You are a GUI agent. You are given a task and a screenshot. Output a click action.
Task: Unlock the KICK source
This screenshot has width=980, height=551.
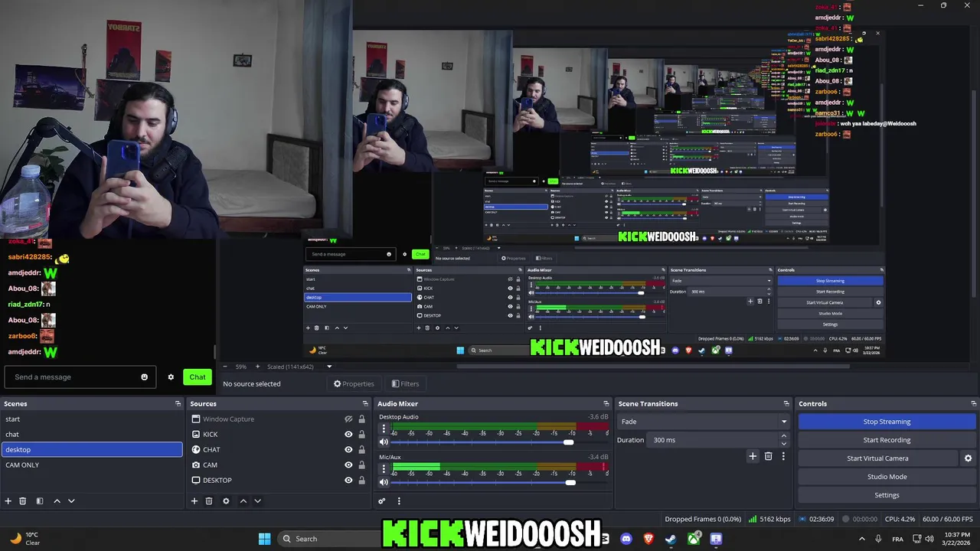tap(361, 434)
